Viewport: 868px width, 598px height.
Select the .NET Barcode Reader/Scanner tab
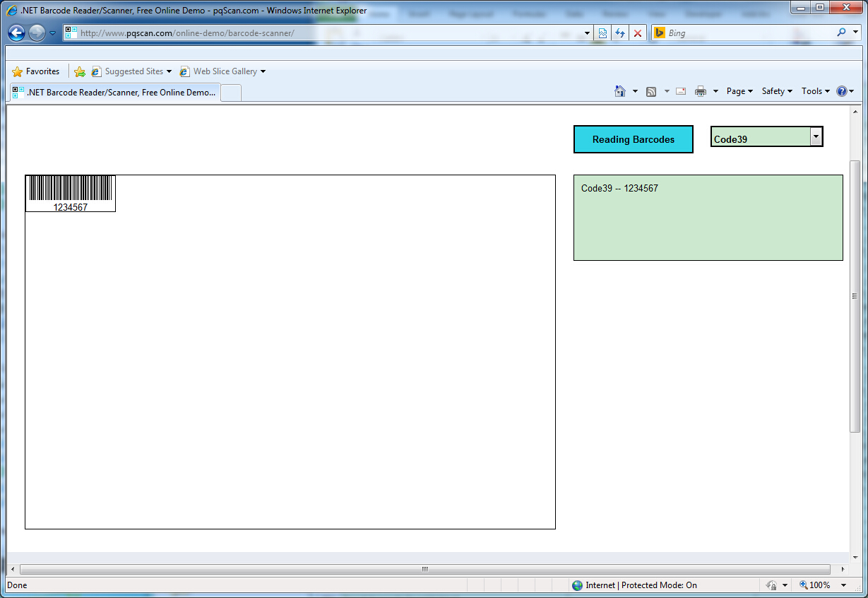[x=114, y=93]
